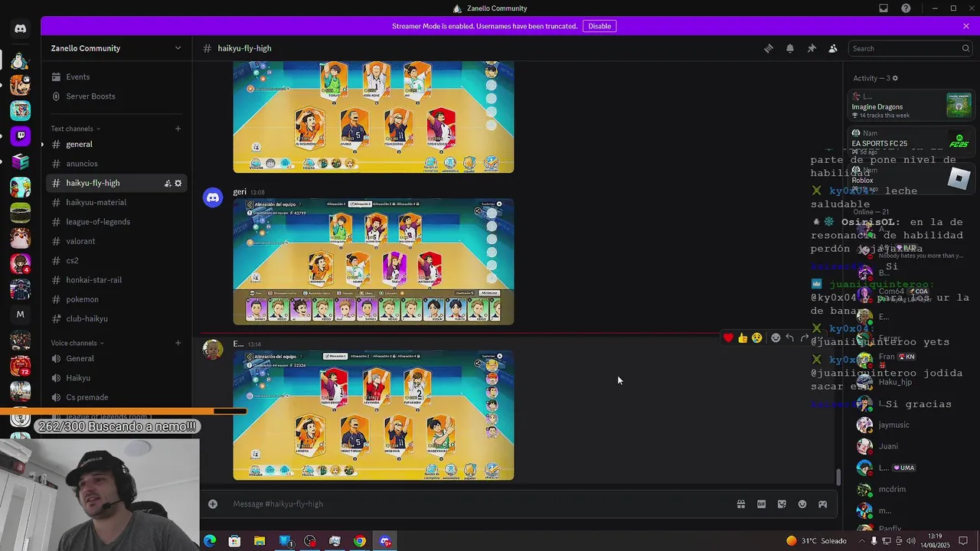Edit haikyu-fly-high channel settings gear
Image resolution: width=980 pixels, height=551 pixels.
tap(178, 183)
